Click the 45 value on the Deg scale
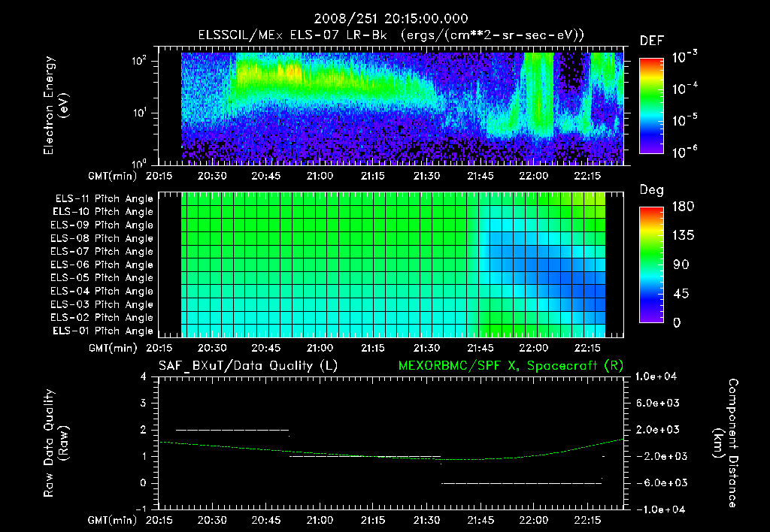 pyautogui.click(x=681, y=294)
